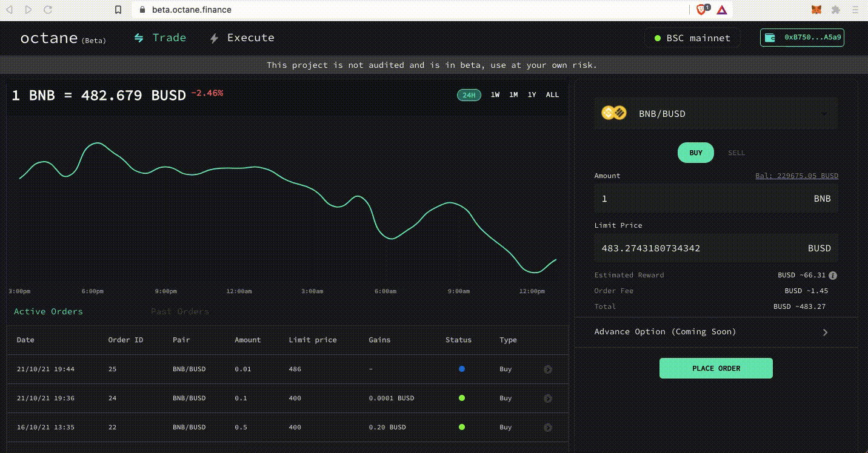Open MetaMask fox extension icon
Image resolution: width=868 pixels, height=453 pixels.
817,10
